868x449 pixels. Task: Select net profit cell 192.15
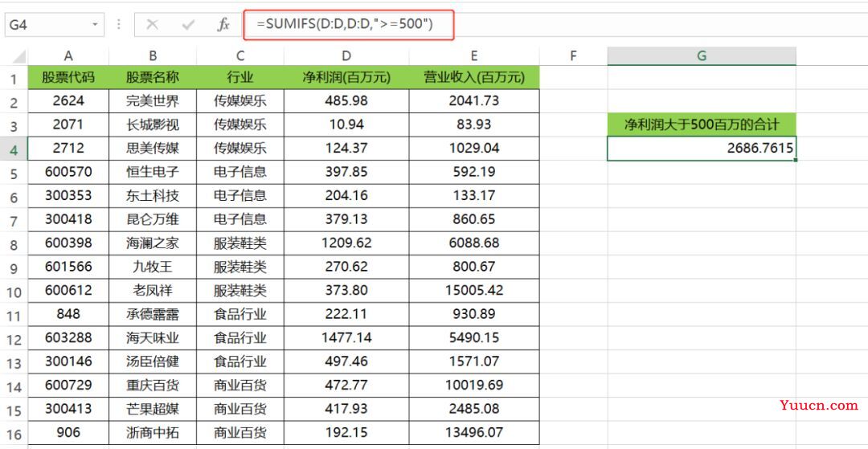tap(346, 433)
